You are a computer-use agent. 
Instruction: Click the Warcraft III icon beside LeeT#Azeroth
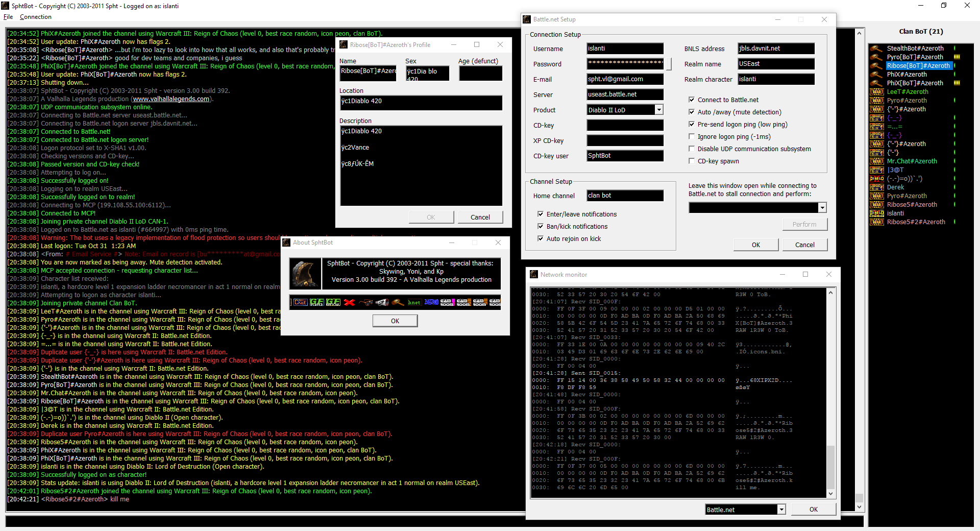pyautogui.click(x=877, y=92)
